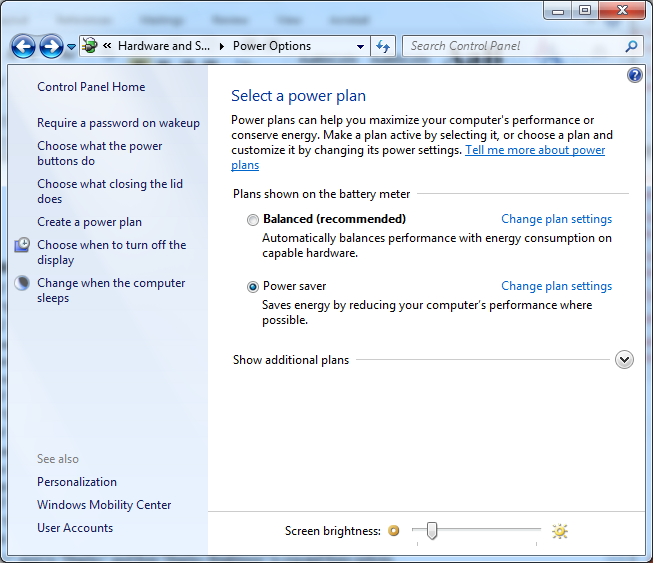Open Require a password on wakeup
Image resolution: width=653 pixels, height=563 pixels.
click(118, 123)
